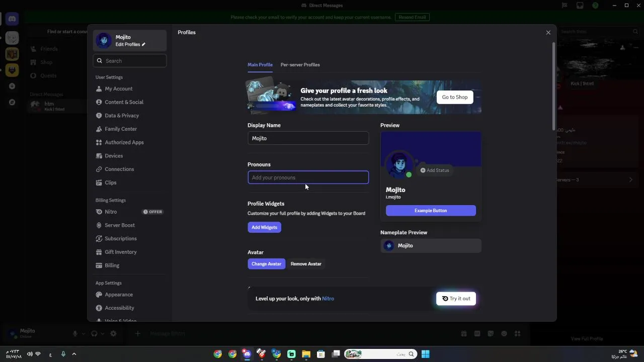Click the Mojito avatar in settings sidebar
This screenshot has height=362, width=644.
click(103, 40)
